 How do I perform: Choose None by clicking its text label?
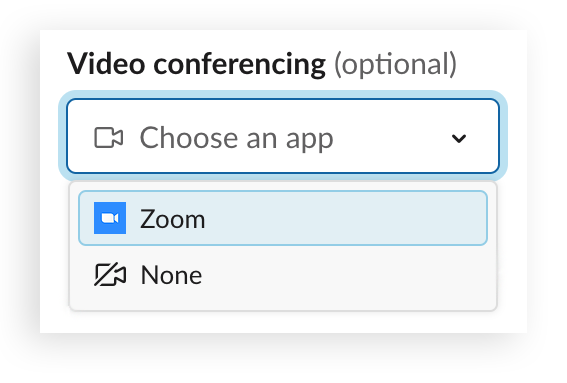coord(171,275)
